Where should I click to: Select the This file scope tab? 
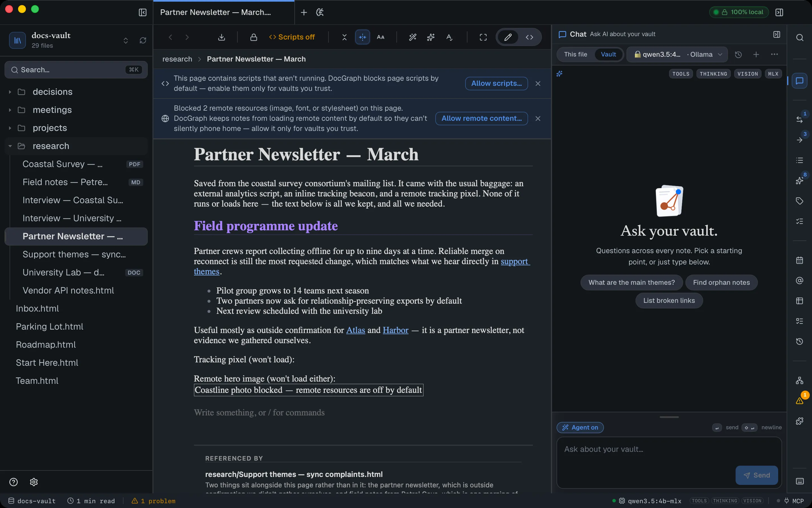(x=575, y=54)
